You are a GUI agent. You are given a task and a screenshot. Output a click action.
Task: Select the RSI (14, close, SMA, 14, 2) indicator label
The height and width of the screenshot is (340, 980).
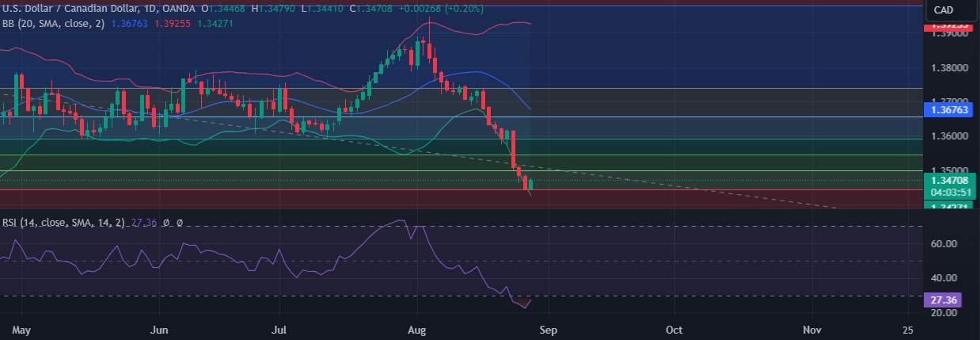coord(65,223)
